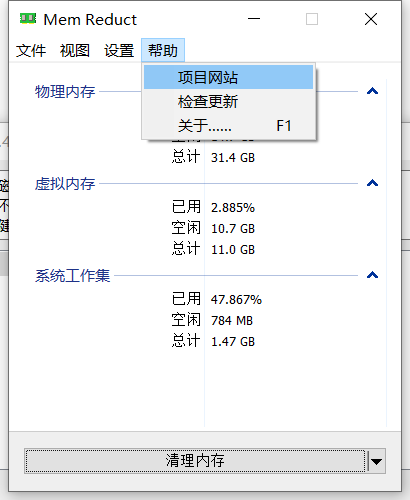Select virtual memory free 10.7 GB value
This screenshot has height=500, width=410.
[233, 229]
